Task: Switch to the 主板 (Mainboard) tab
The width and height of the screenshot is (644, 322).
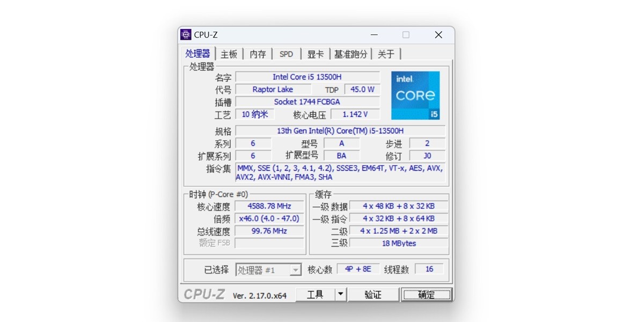Action: [228, 53]
